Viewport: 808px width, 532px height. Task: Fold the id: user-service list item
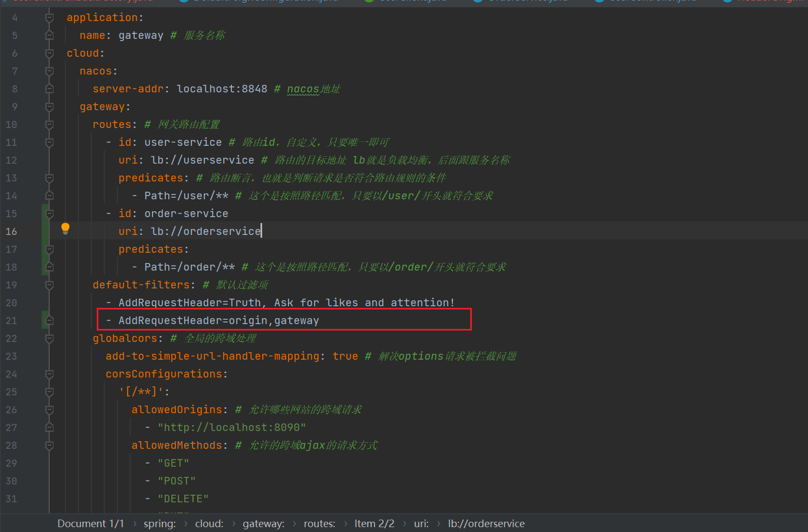click(x=49, y=143)
